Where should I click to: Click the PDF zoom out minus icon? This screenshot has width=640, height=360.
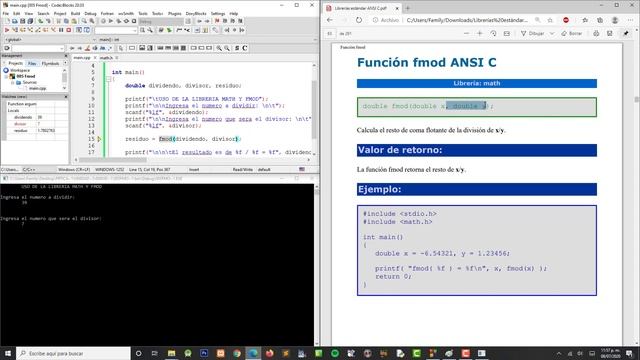point(466,33)
